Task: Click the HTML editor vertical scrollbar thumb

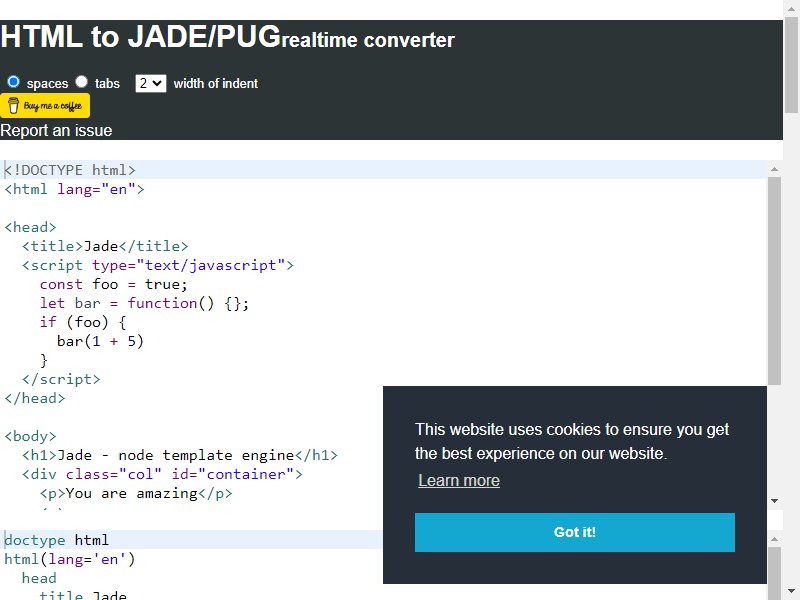Action: tap(774, 281)
